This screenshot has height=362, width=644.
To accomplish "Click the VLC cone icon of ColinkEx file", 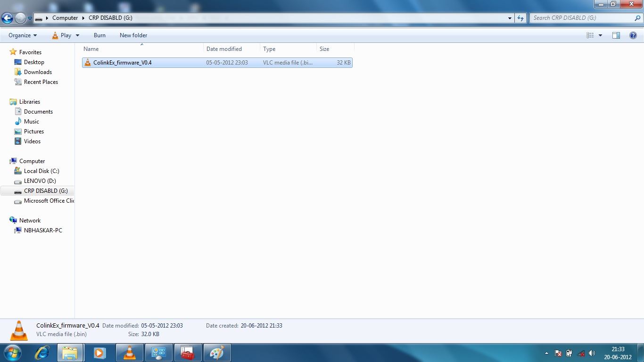I will (x=87, y=62).
